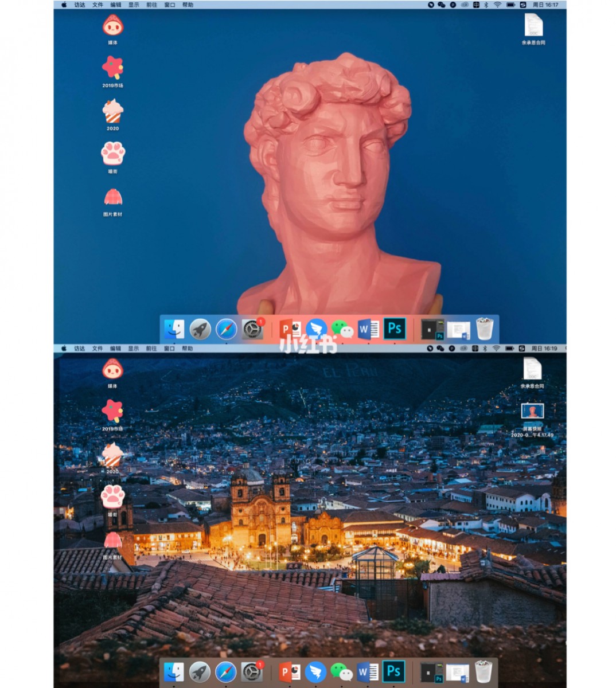Open Launchpad from the Dock

tap(199, 329)
